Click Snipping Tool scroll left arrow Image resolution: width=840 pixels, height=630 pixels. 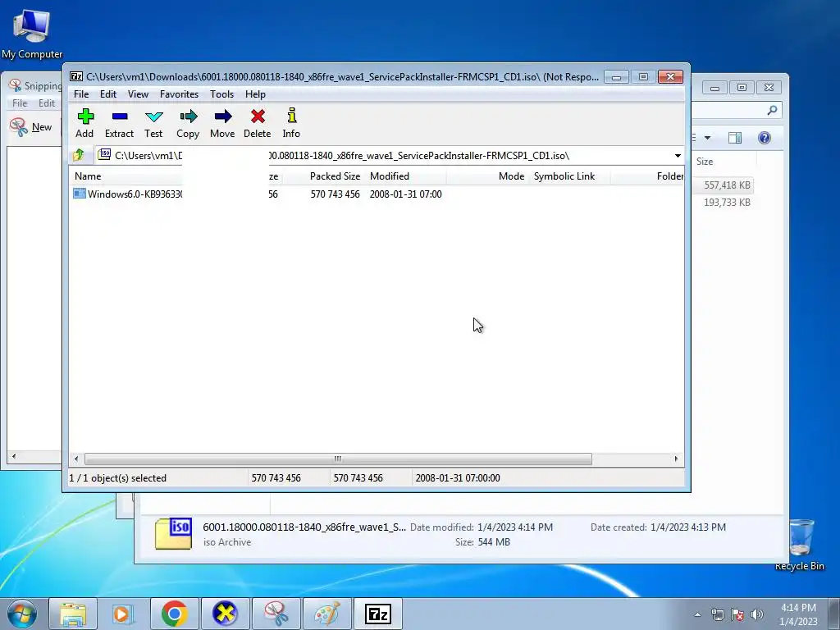13,456
